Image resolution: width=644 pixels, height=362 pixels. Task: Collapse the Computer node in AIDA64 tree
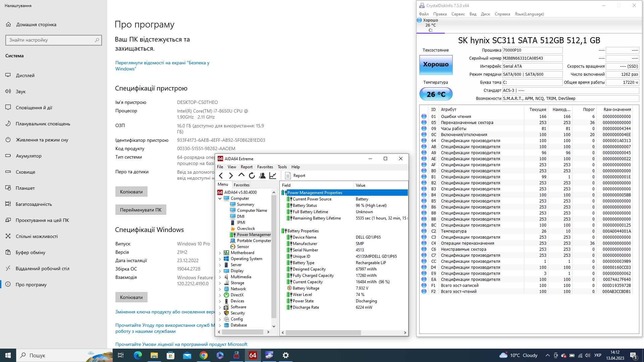tap(220, 198)
